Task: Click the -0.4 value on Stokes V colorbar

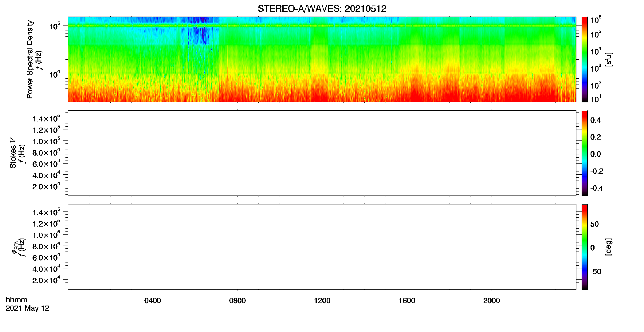Action: coord(597,188)
